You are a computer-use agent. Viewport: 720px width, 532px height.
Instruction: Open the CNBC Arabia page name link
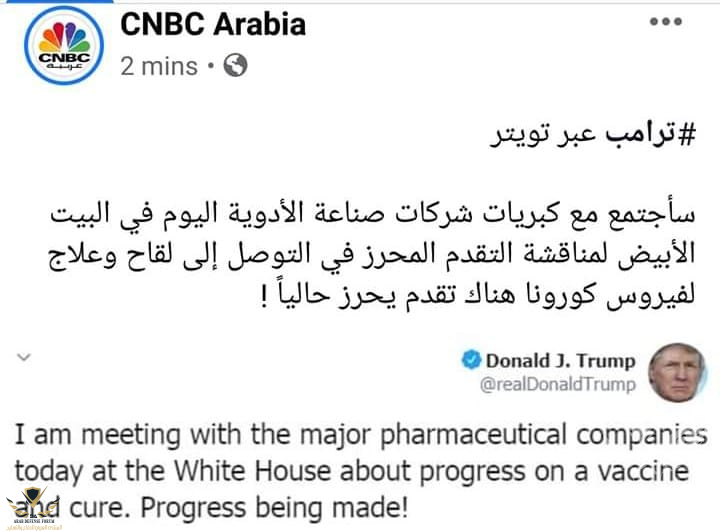pyautogui.click(x=213, y=24)
